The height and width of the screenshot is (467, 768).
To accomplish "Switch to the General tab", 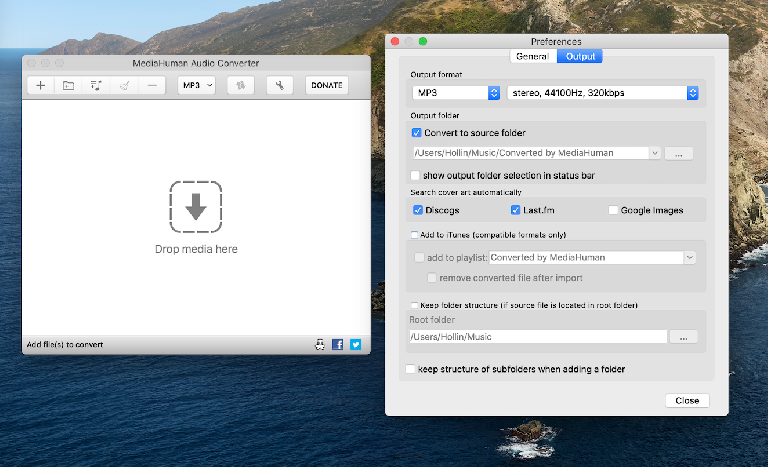I will pos(533,56).
